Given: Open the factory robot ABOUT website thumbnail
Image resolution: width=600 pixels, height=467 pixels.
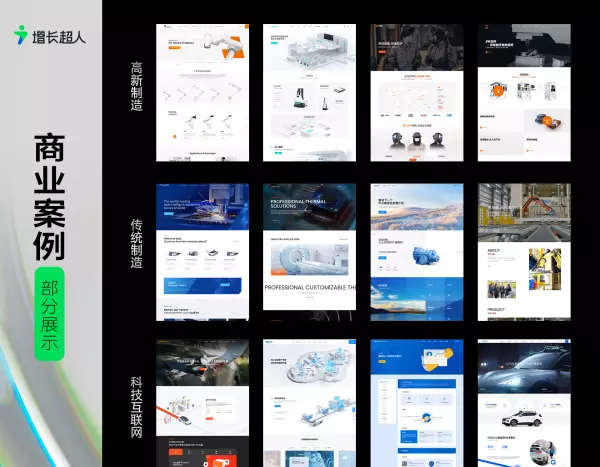Looking at the screenshot, I should [524, 252].
